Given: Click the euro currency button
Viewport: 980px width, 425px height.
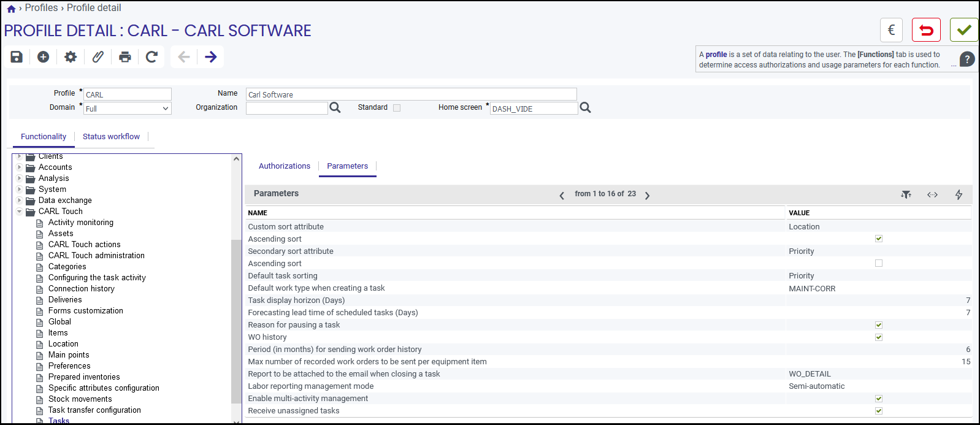Looking at the screenshot, I should (x=892, y=30).
